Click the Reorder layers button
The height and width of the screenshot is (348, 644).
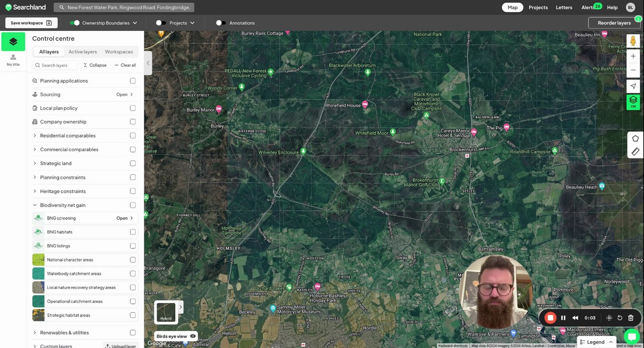point(614,23)
